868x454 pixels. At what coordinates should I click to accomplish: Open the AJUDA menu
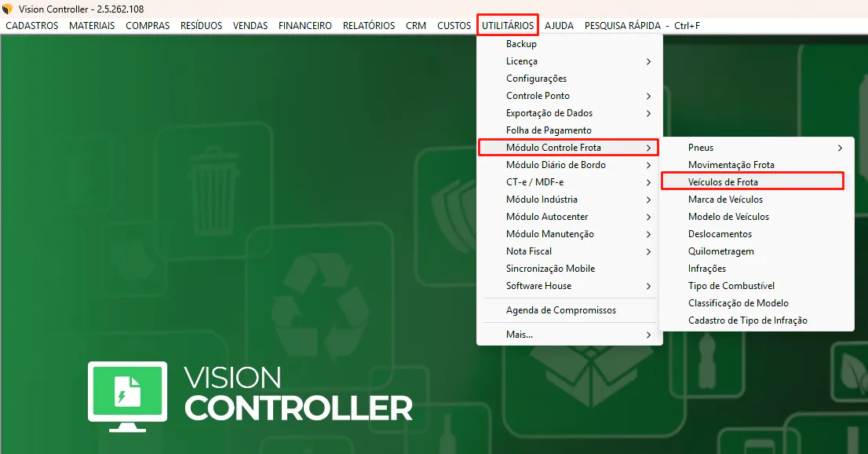(x=559, y=25)
